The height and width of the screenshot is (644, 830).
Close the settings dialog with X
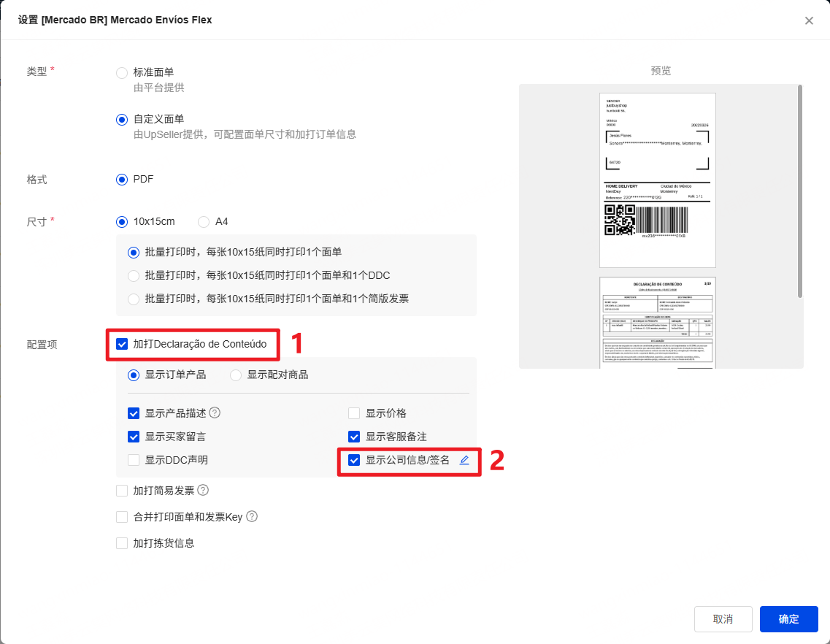(x=809, y=20)
